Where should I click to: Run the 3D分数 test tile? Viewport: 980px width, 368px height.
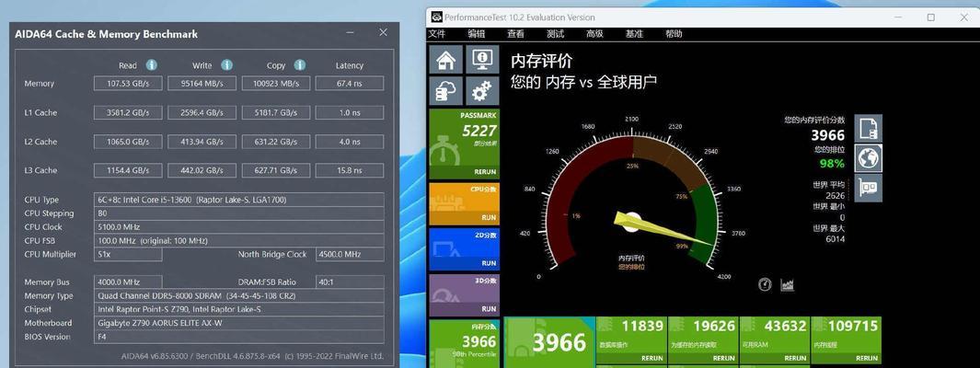point(489,308)
